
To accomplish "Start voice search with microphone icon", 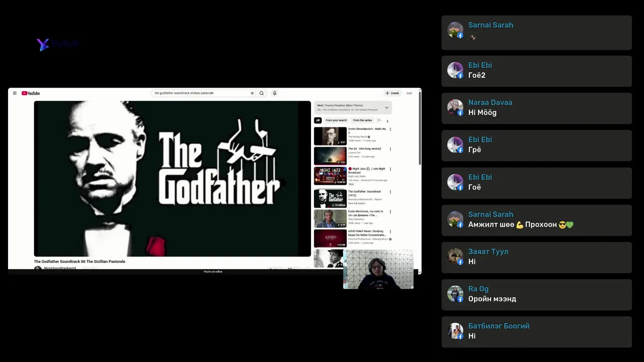I will click(x=274, y=93).
